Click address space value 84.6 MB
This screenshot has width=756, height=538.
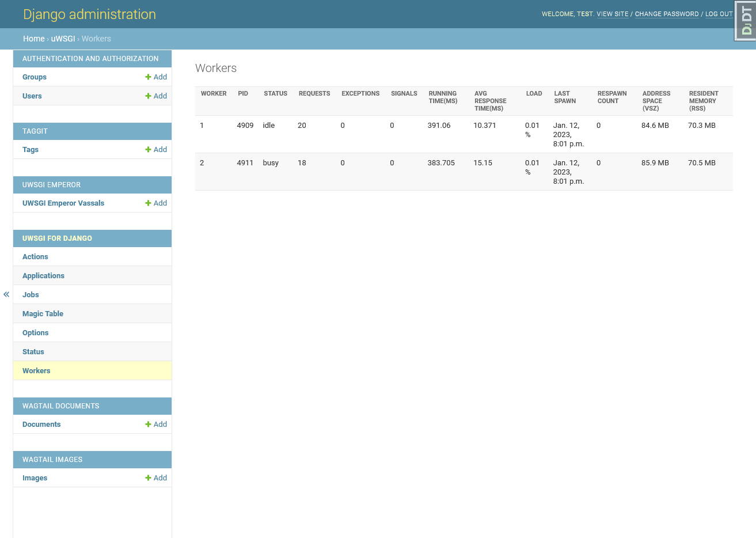[655, 126]
